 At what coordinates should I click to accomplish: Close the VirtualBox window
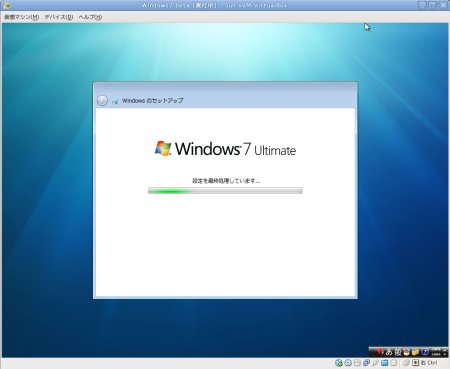point(443,5)
